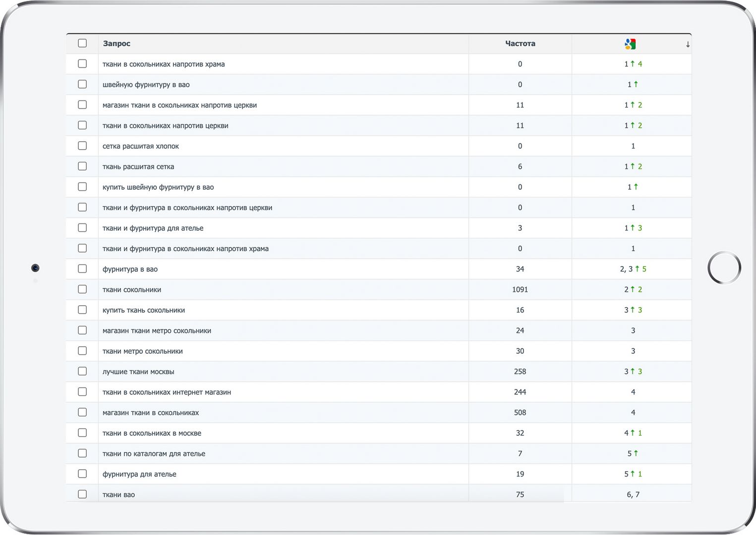Click up arrow for ткани по каталогам для ателье
The height and width of the screenshot is (535, 756).
point(636,453)
